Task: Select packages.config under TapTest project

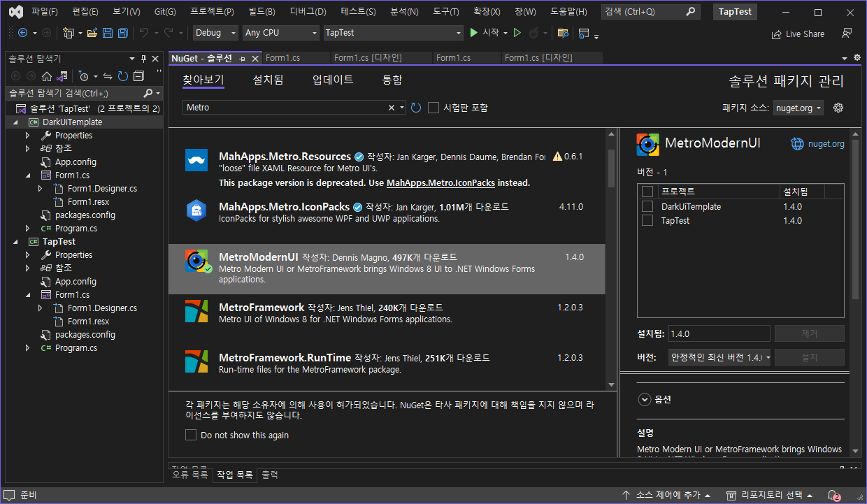Action: pyautogui.click(x=85, y=335)
